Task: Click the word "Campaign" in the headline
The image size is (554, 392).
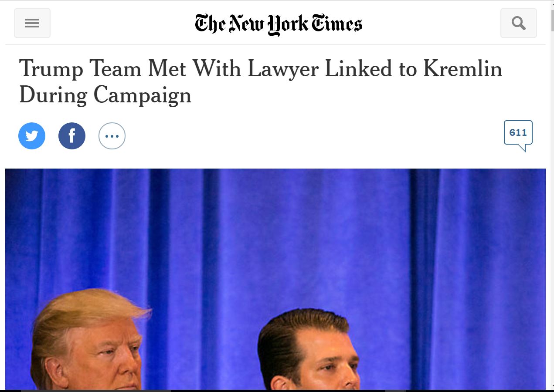Action: [142, 95]
